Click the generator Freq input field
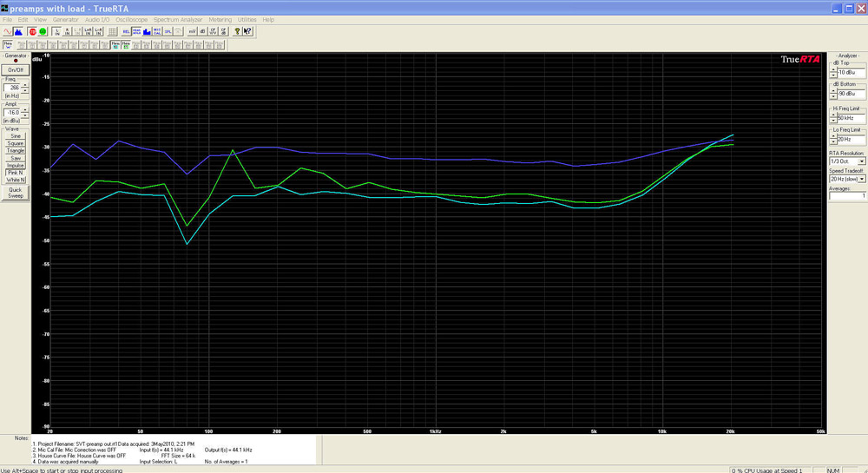The image size is (868, 473). point(12,88)
